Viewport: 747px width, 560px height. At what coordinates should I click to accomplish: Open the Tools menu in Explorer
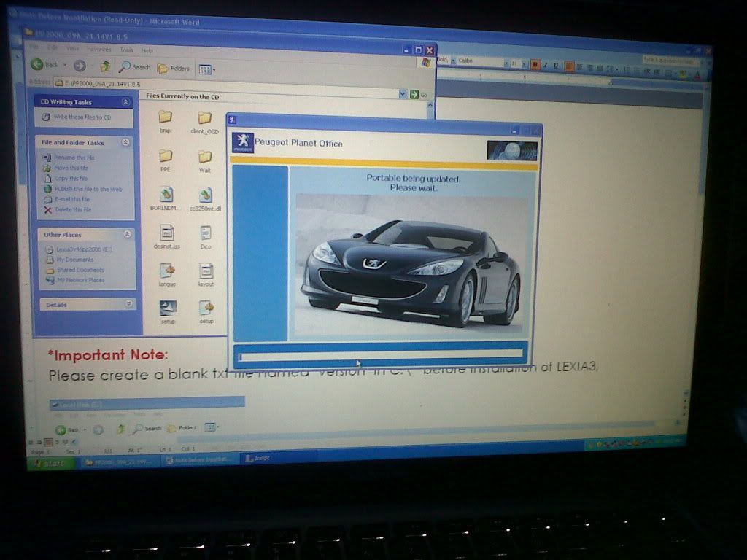pyautogui.click(x=127, y=50)
